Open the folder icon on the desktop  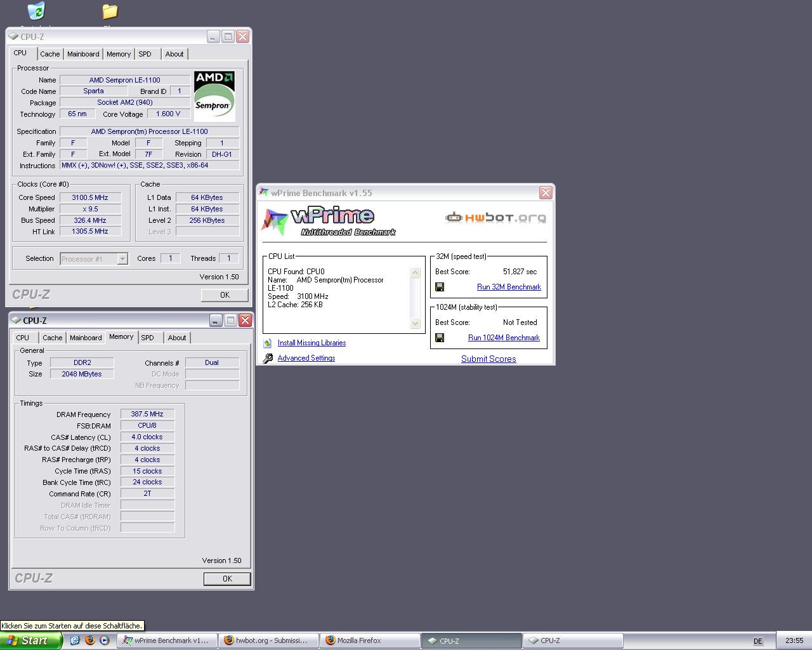point(110,11)
